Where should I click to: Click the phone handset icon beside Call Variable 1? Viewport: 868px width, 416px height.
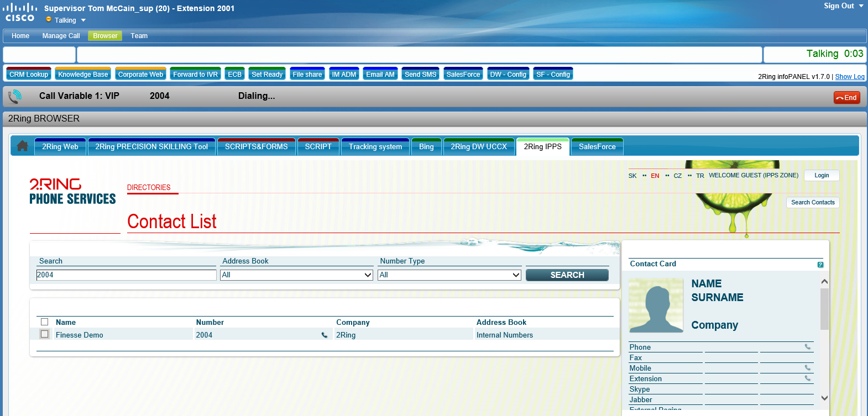[14, 97]
